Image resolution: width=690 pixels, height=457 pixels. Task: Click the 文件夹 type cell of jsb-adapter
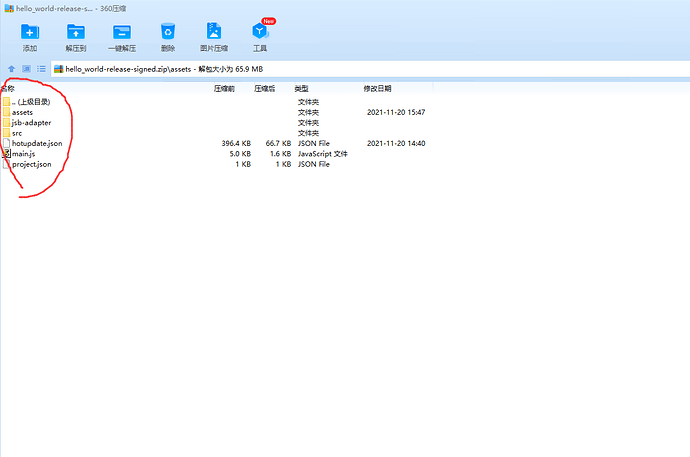pos(308,123)
